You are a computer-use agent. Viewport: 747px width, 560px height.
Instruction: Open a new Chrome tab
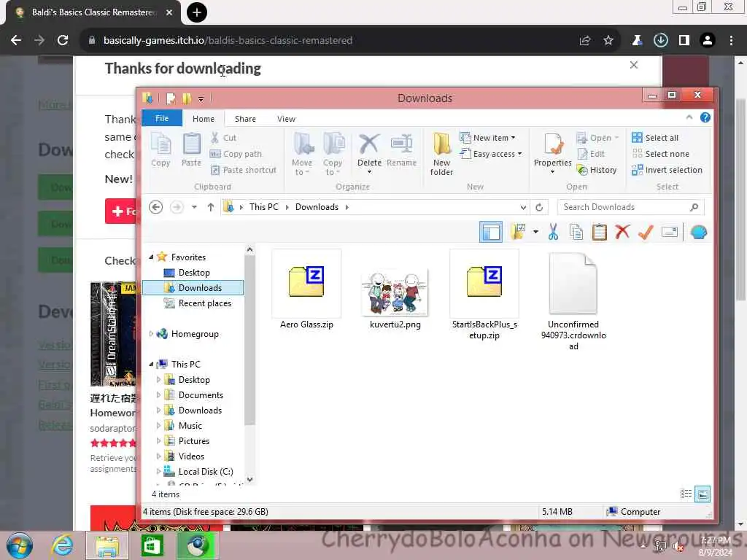click(x=197, y=12)
